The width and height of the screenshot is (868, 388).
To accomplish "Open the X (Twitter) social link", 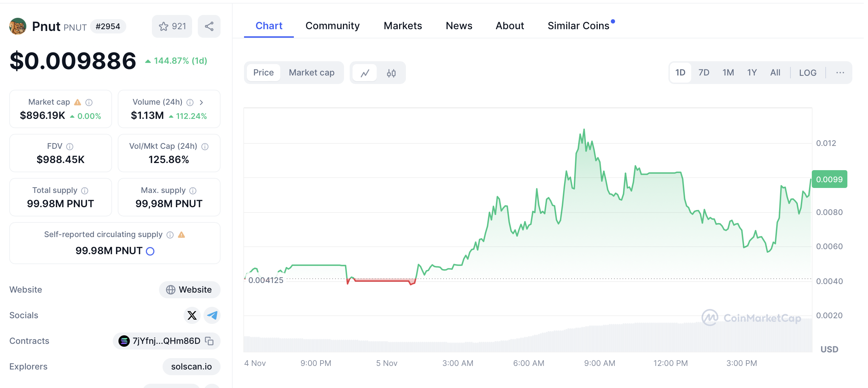I will pyautogui.click(x=192, y=315).
